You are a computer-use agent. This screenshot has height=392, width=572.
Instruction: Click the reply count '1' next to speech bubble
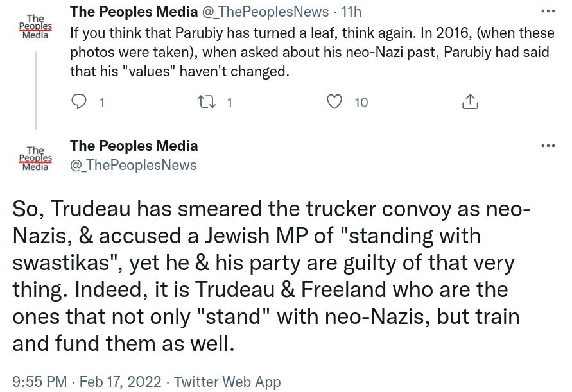[x=102, y=102]
